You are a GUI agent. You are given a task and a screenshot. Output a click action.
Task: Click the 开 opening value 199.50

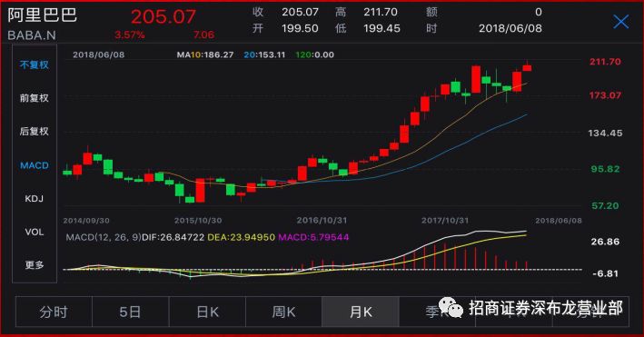(300, 28)
